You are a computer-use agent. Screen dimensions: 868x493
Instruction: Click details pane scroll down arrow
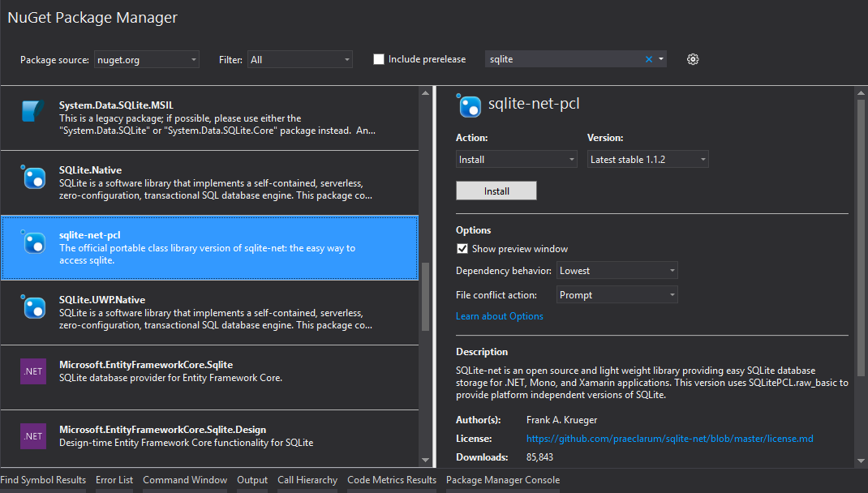861,461
